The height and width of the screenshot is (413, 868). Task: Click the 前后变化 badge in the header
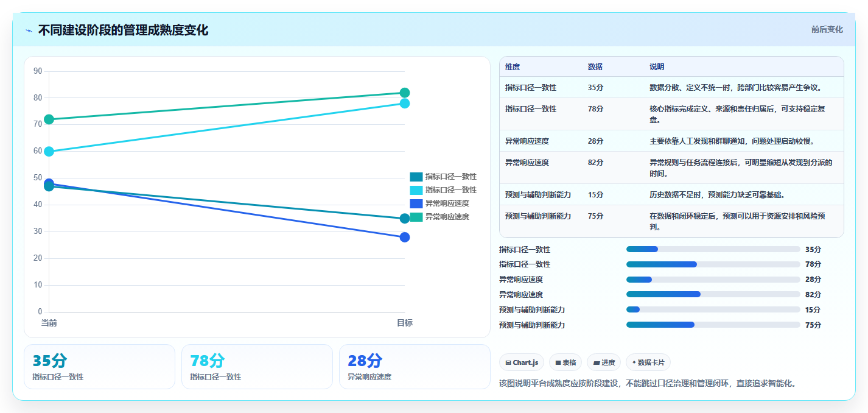[827, 29]
